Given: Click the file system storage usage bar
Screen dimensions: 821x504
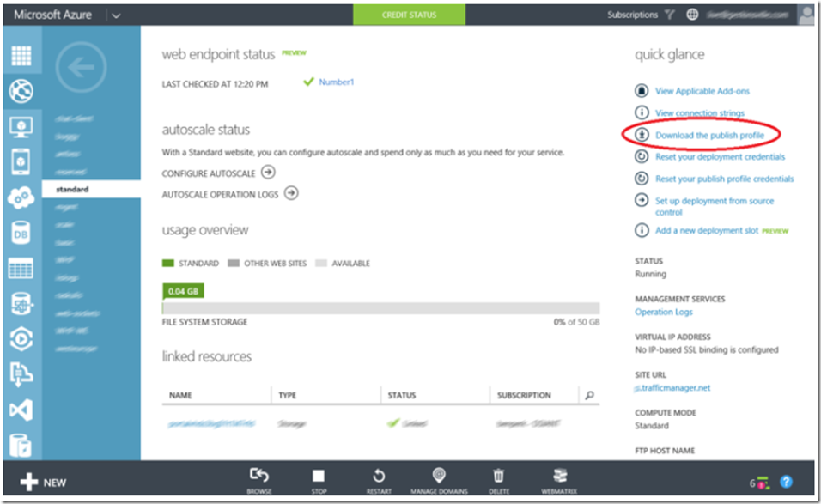Looking at the screenshot, I should coord(380,307).
